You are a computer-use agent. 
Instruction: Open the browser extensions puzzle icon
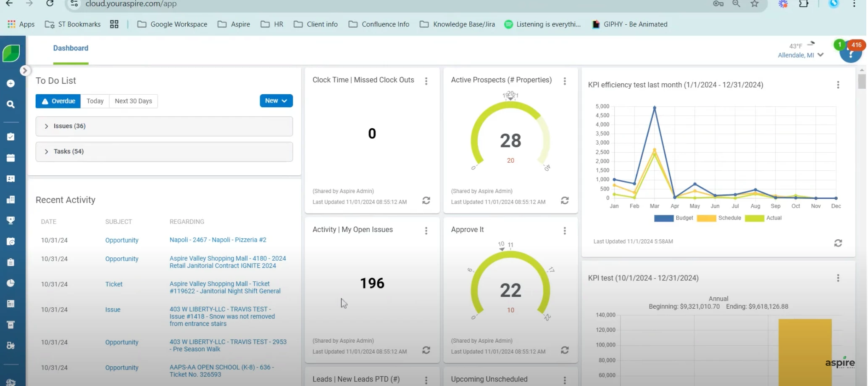click(804, 4)
